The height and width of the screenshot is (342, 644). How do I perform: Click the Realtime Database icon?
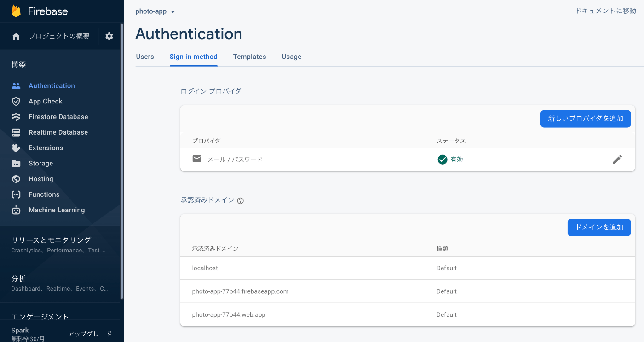(x=16, y=132)
